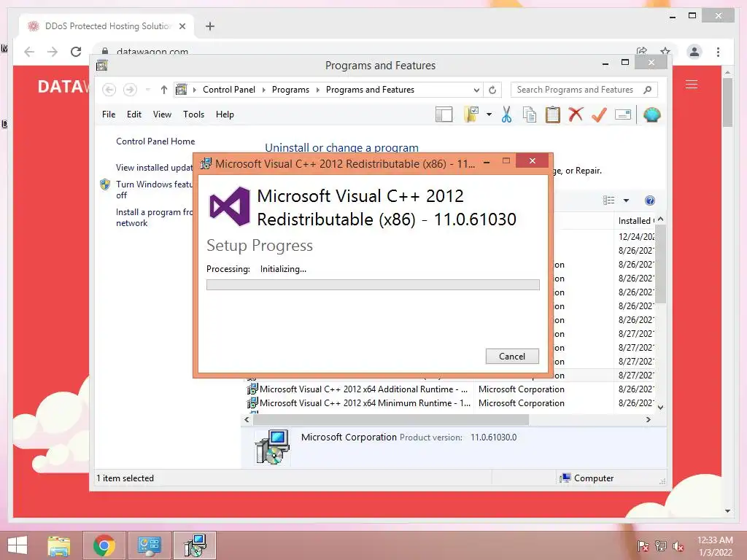The height and width of the screenshot is (560, 747).
Task: Click the installer icon in details pane
Action: point(272,447)
